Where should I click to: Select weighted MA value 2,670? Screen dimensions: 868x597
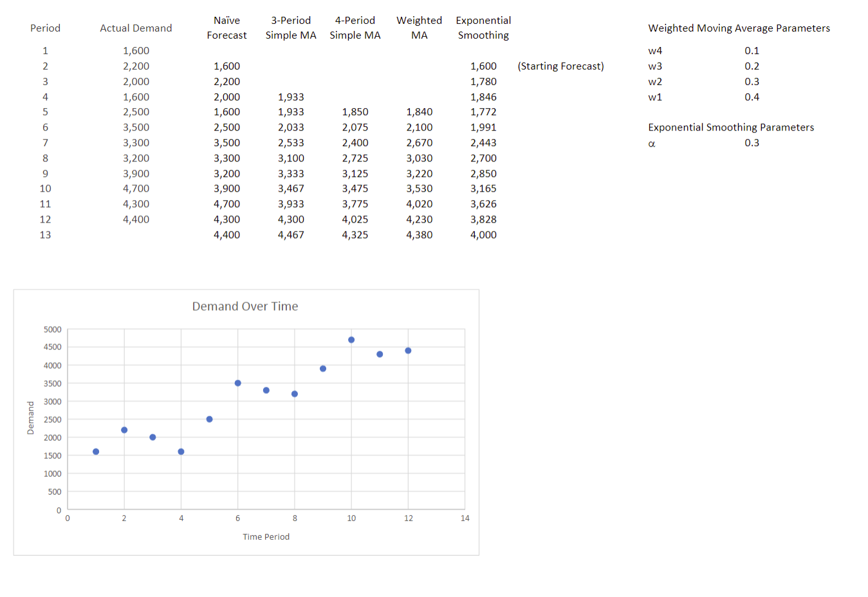(420, 143)
